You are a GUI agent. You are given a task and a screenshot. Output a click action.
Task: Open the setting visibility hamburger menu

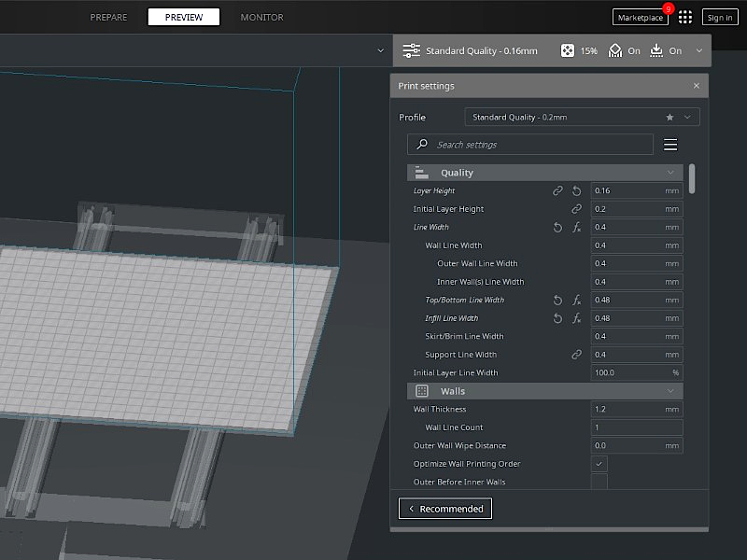point(670,145)
